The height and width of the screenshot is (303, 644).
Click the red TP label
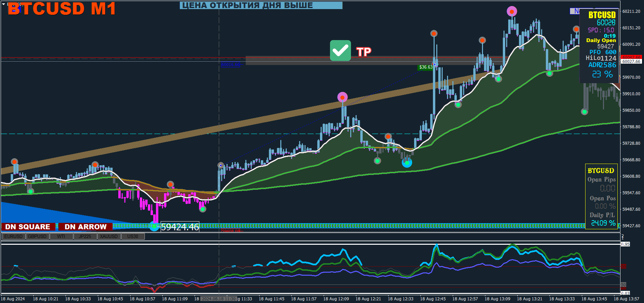pyautogui.click(x=364, y=52)
